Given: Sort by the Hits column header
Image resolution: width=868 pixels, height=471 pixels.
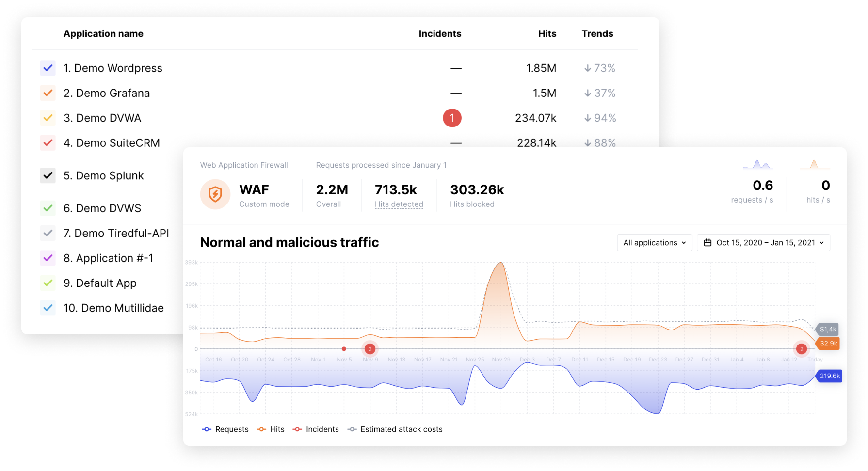Looking at the screenshot, I should click(x=547, y=34).
